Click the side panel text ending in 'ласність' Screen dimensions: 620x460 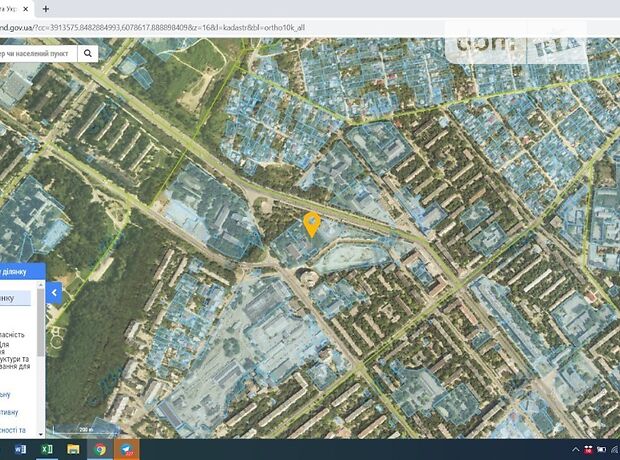(x=13, y=335)
